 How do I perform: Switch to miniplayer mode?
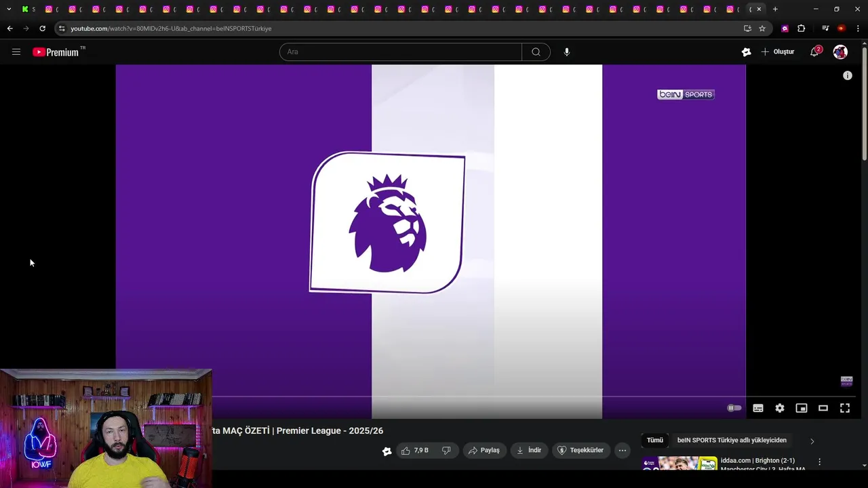point(802,408)
